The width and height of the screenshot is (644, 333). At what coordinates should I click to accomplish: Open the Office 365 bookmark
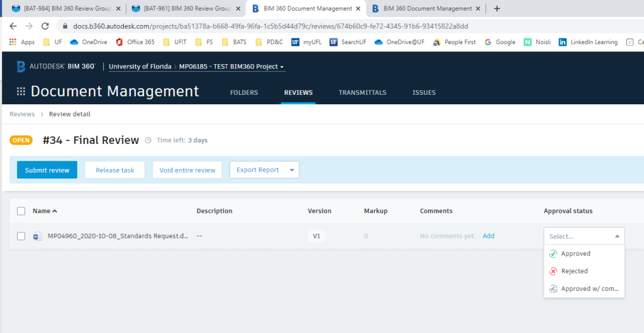click(135, 42)
